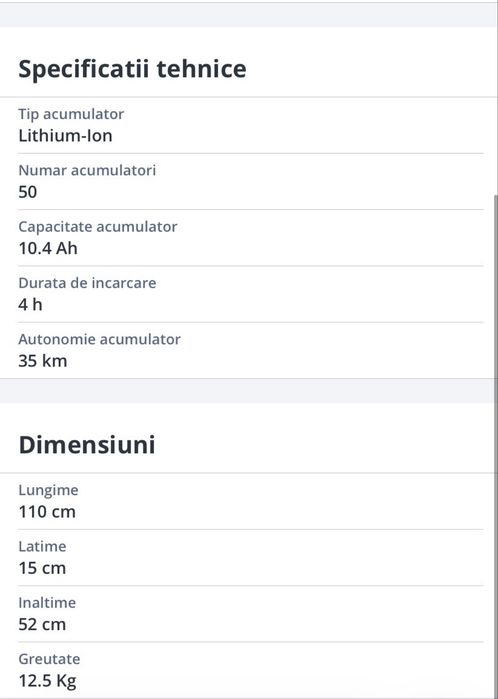This screenshot has height=699, width=498.
Task: Select the Tip acumulator label
Action: tap(71, 114)
